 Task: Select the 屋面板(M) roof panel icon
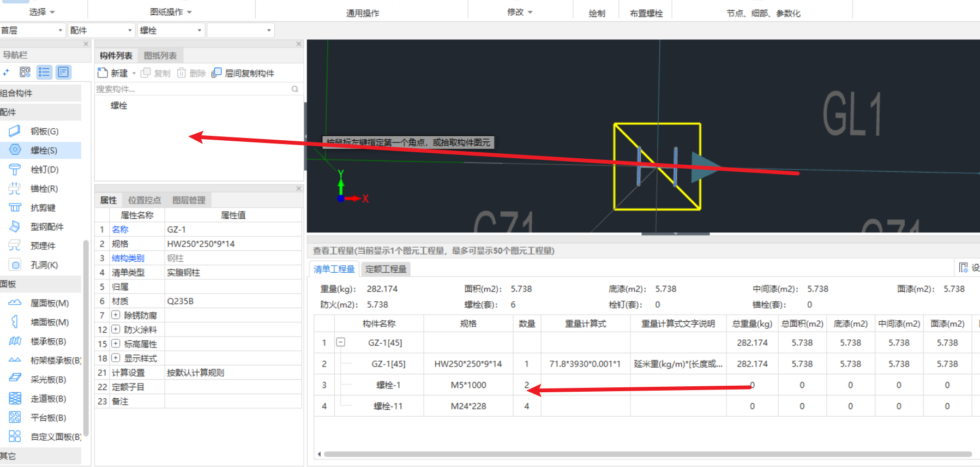15,303
